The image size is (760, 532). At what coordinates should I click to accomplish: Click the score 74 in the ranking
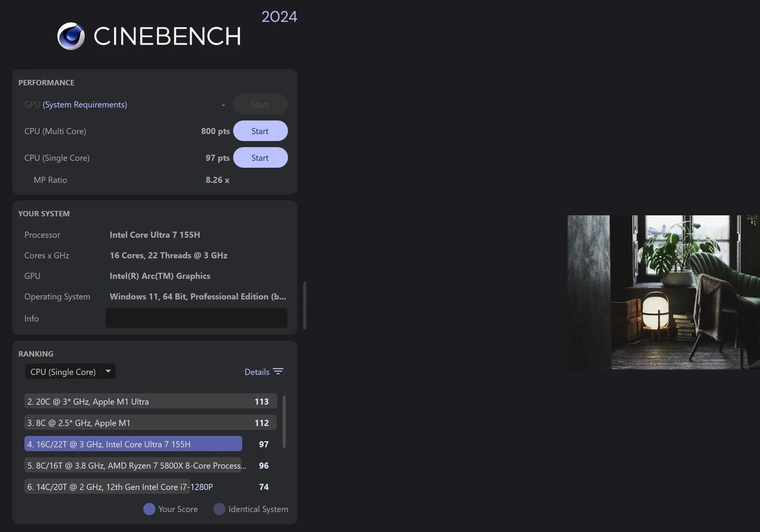pos(264,487)
